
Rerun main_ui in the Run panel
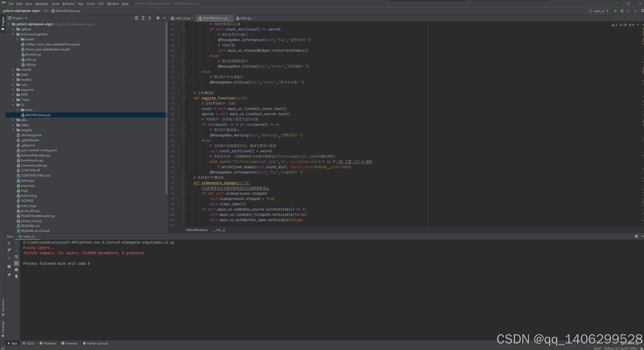[x=9, y=243]
